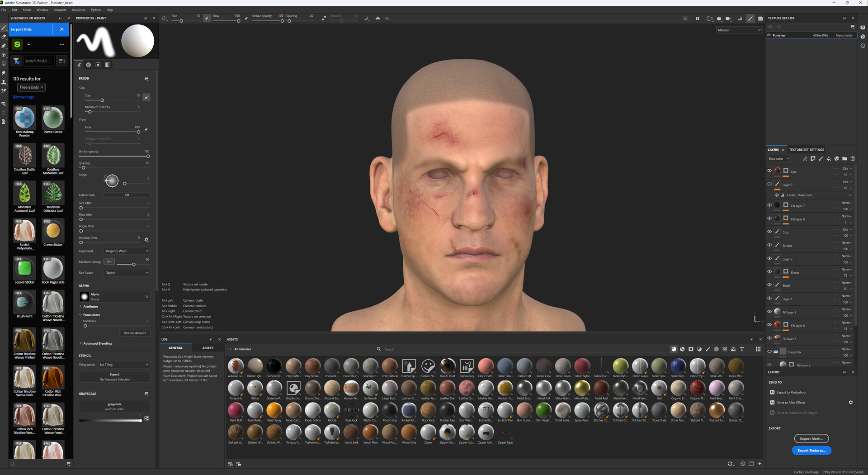Pause the viewport engine computation
868x475 pixels.
coord(697,19)
